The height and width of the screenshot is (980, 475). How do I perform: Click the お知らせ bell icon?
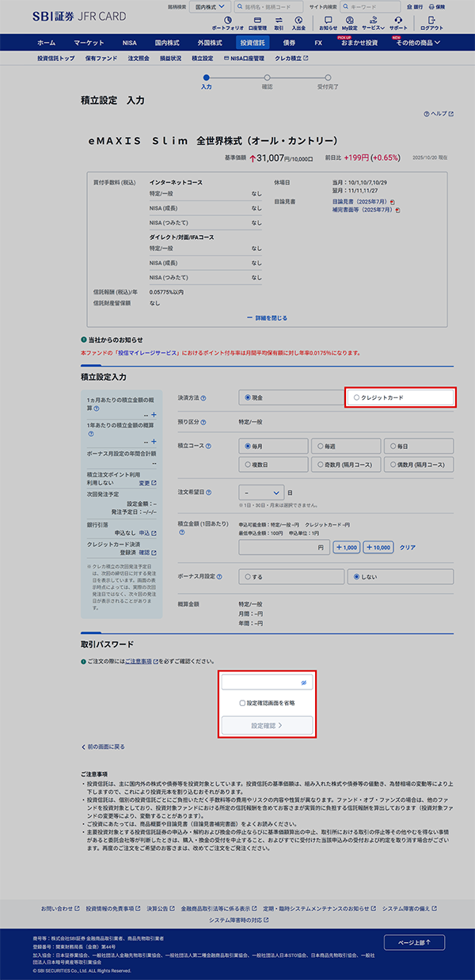tap(328, 21)
